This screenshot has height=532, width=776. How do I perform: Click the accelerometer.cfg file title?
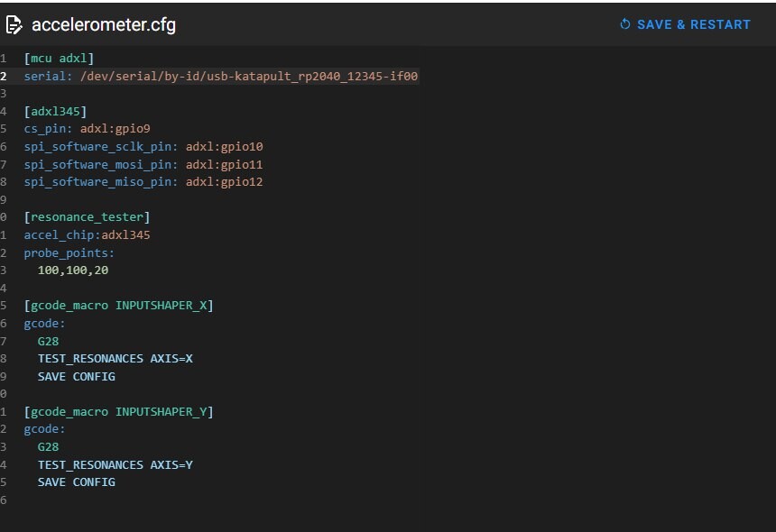click(104, 25)
